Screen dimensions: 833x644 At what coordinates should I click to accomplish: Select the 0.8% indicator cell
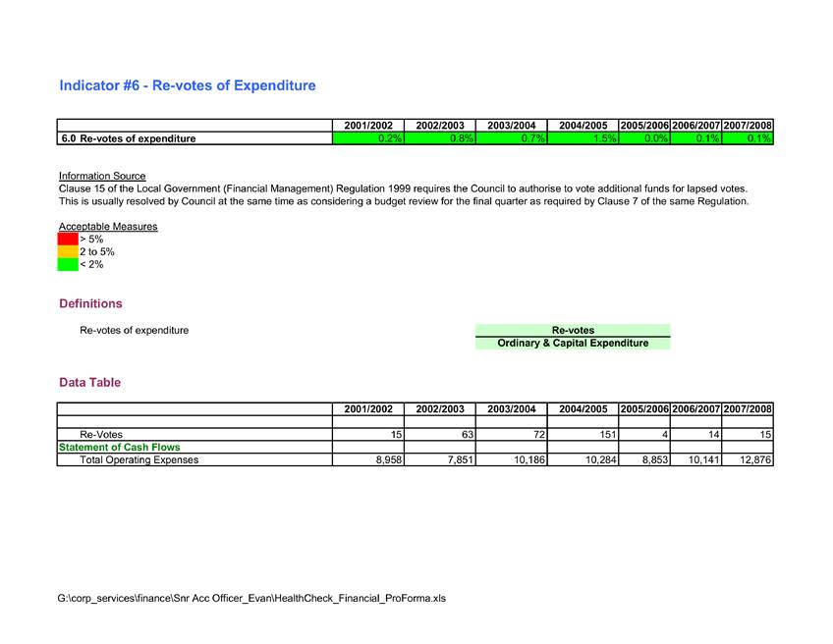click(x=440, y=138)
